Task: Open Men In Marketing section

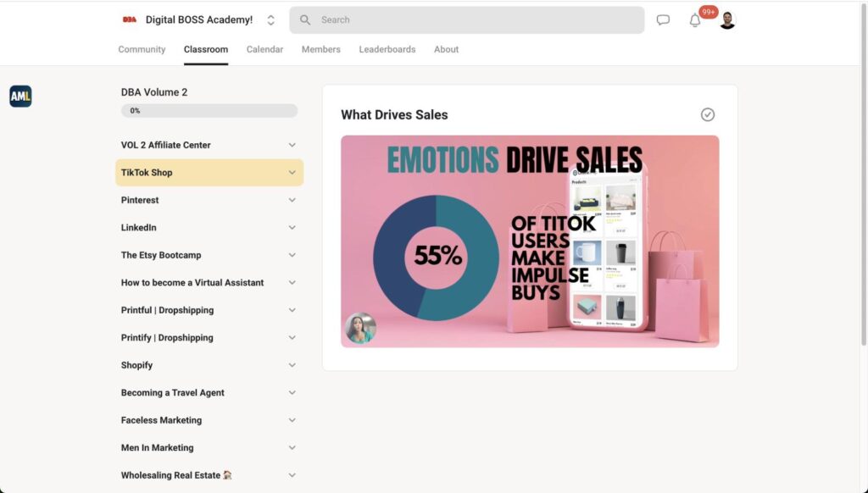Action: (209, 447)
